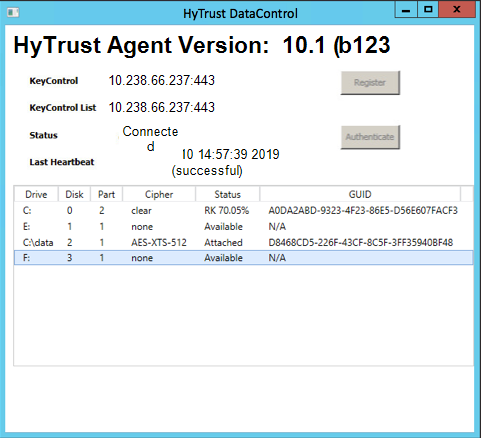Select the C:\data drive row
Viewport: 481px width, 438px height.
click(243, 242)
